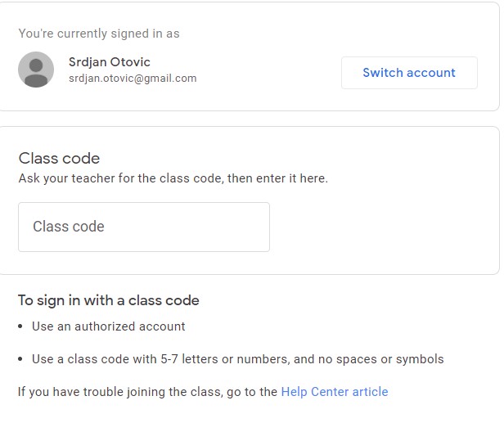The image size is (504, 432).
Task: Click the Class code section heading
Action: point(59,159)
